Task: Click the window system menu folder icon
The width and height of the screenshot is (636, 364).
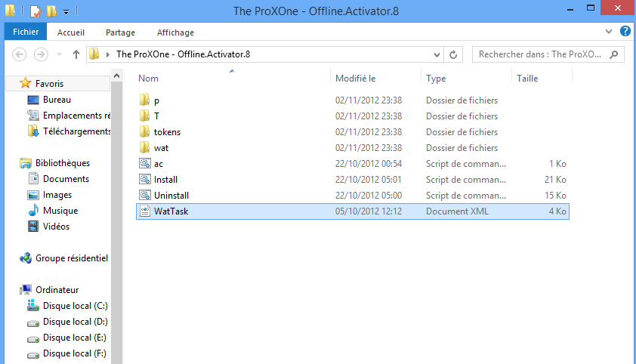Action: click(10, 11)
